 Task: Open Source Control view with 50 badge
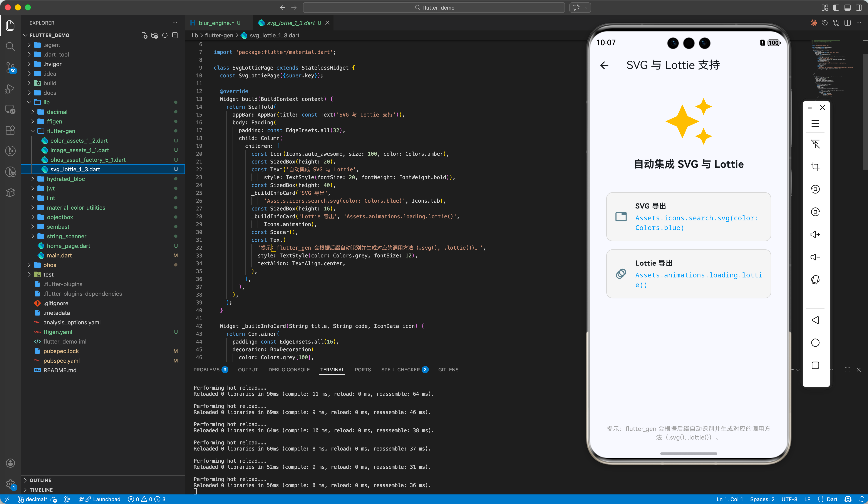(10, 67)
